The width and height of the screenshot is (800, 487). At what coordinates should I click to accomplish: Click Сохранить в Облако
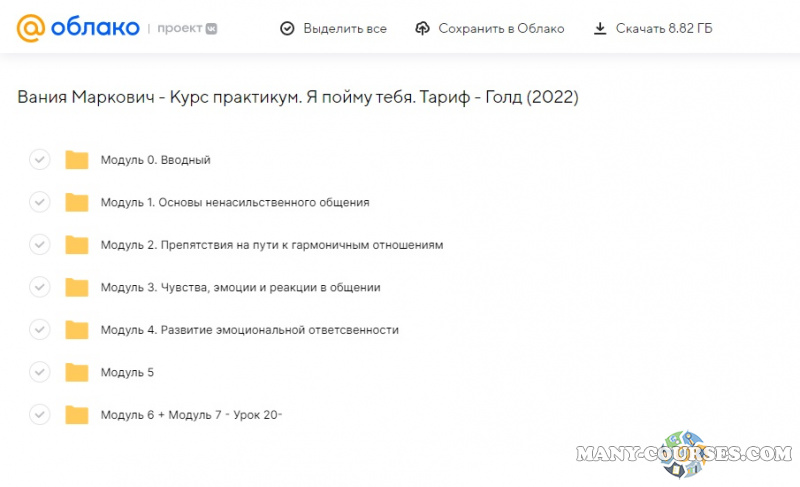pos(489,29)
